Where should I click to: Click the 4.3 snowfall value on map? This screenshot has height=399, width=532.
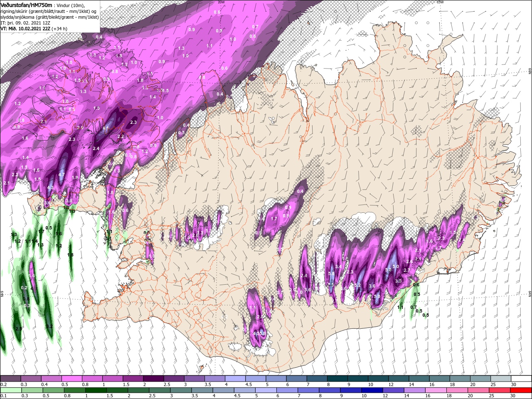click(50, 188)
